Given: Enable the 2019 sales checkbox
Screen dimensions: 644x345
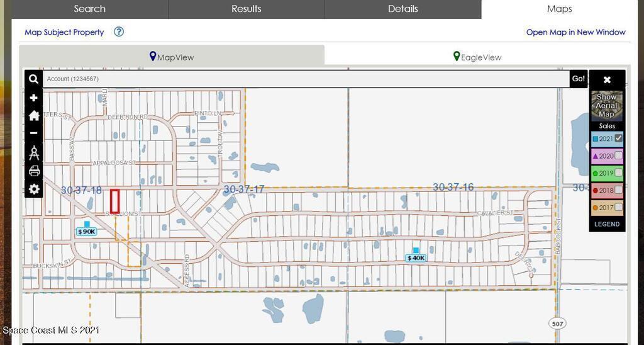Looking at the screenshot, I should 618,172.
